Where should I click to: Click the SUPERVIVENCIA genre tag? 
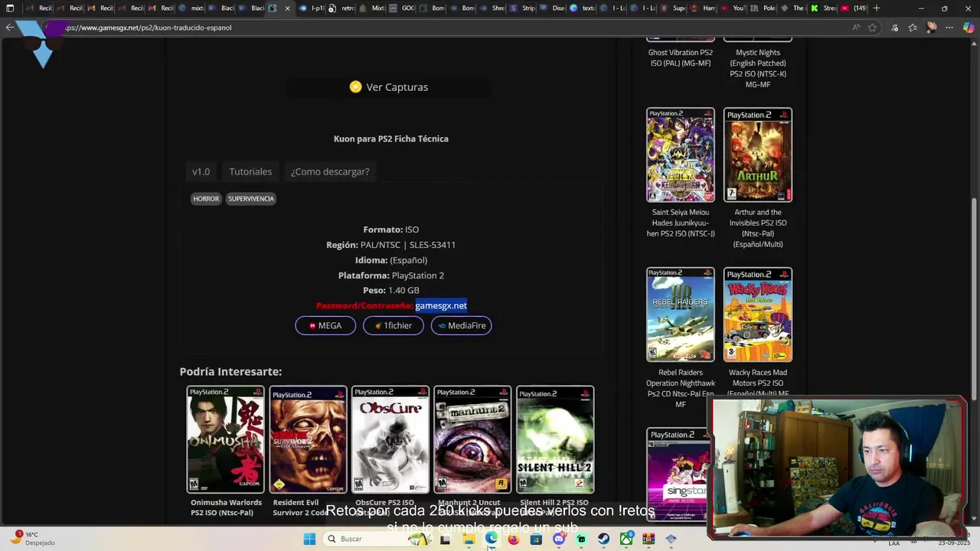251,199
